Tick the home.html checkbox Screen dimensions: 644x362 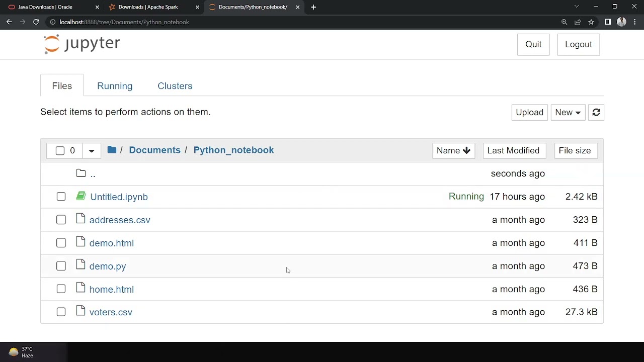point(61,289)
